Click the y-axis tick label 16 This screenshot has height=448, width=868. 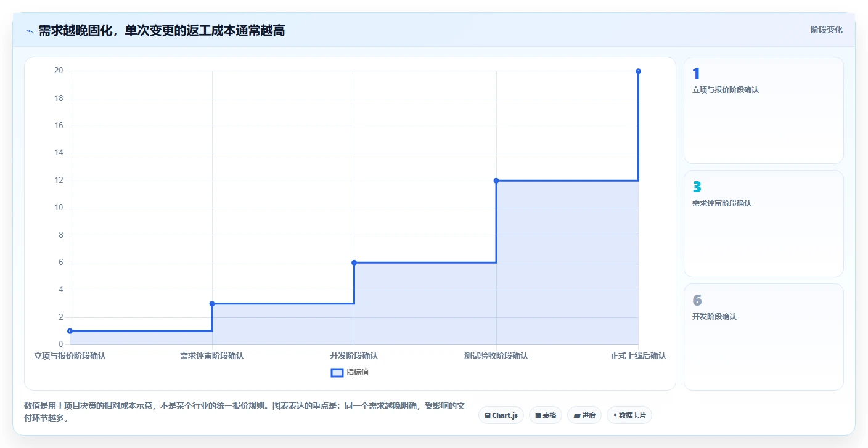coord(59,126)
